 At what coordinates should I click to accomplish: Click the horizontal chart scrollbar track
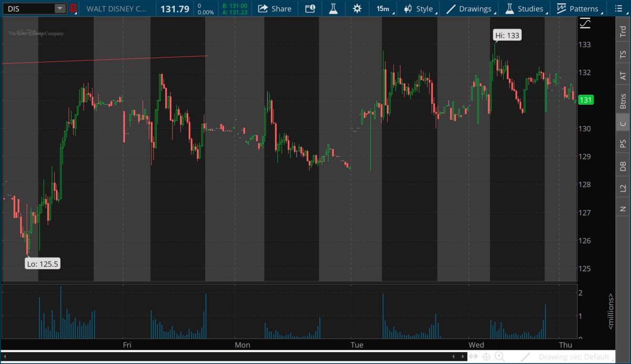[x=233, y=357]
